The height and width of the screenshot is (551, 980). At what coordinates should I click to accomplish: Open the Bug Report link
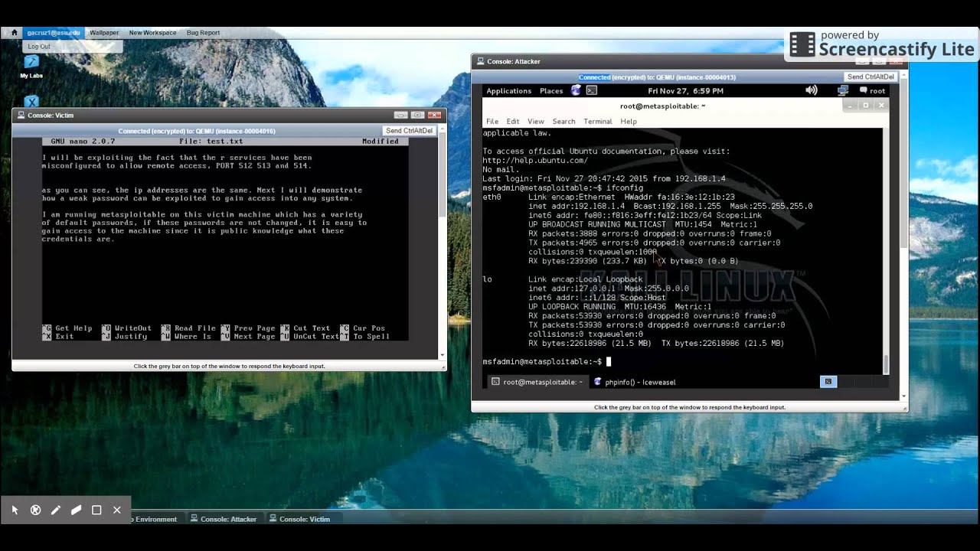[203, 33]
